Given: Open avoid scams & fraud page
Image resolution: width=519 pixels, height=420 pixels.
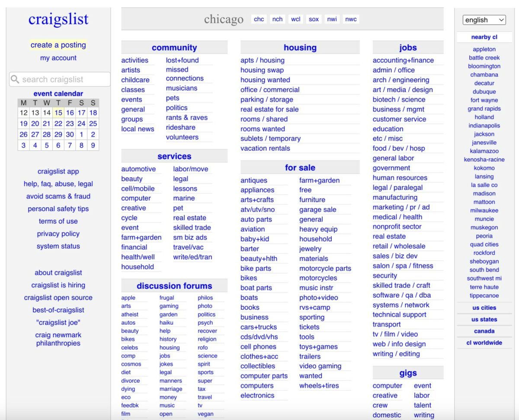Looking at the screenshot, I should (x=58, y=196).
